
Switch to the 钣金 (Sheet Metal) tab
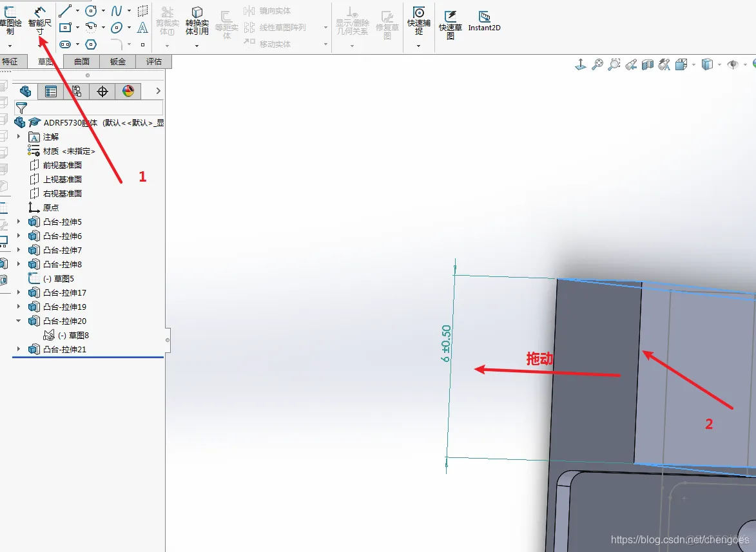point(118,62)
